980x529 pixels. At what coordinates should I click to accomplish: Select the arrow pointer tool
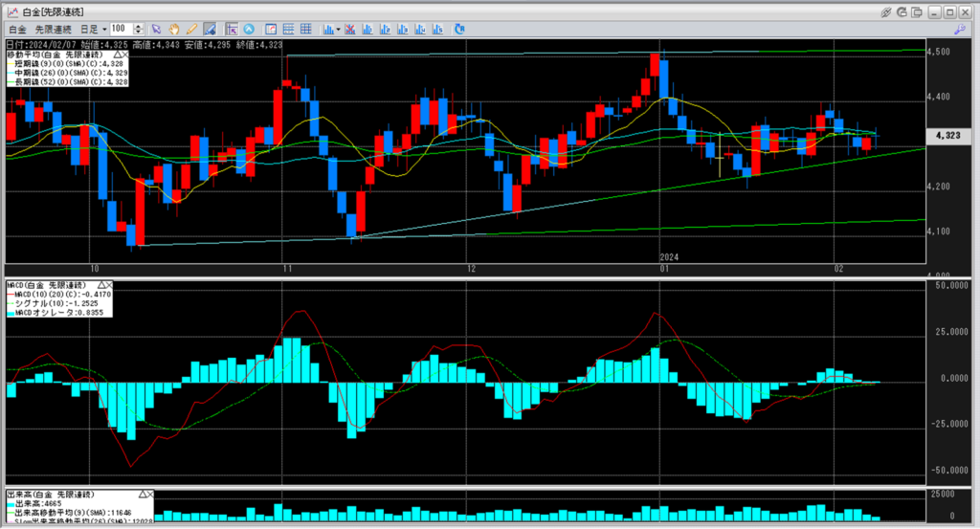point(156,30)
